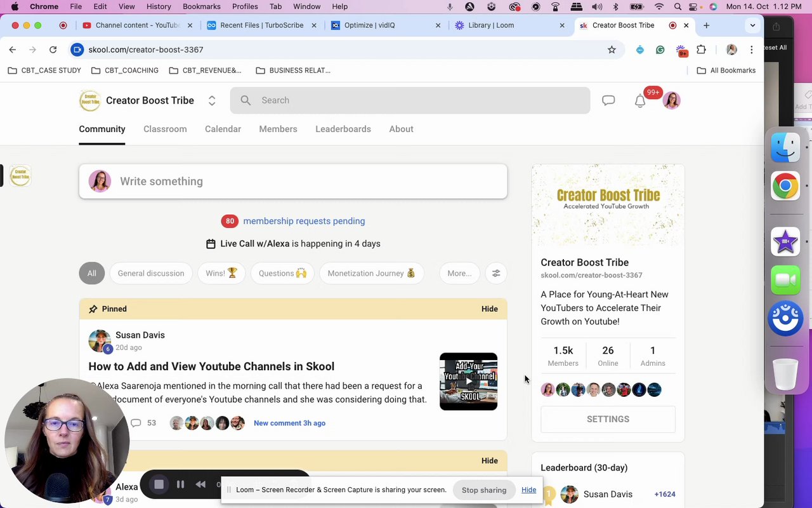Open the Leaderboards tab
This screenshot has width=812, height=508.
(x=343, y=129)
